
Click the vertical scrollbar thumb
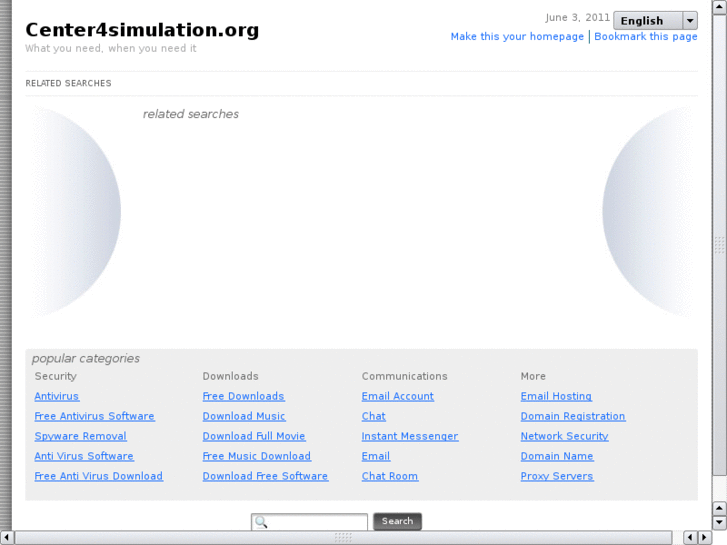(x=719, y=244)
